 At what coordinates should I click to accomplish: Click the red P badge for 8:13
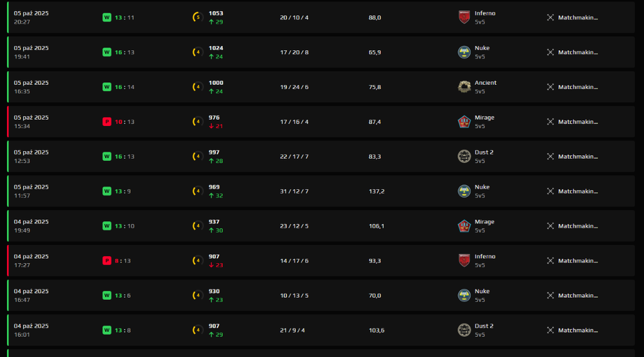(107, 261)
